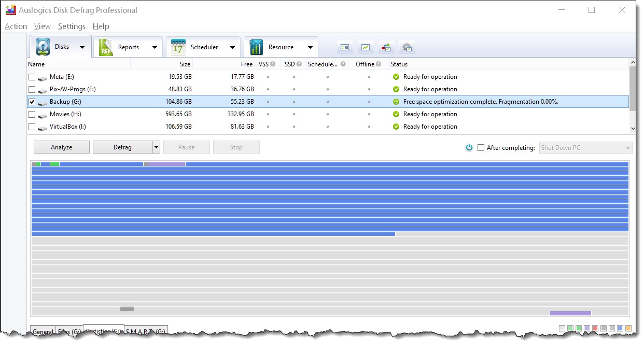This screenshot has height=346, width=644.
Task: Click the Analyze button
Action: click(62, 147)
